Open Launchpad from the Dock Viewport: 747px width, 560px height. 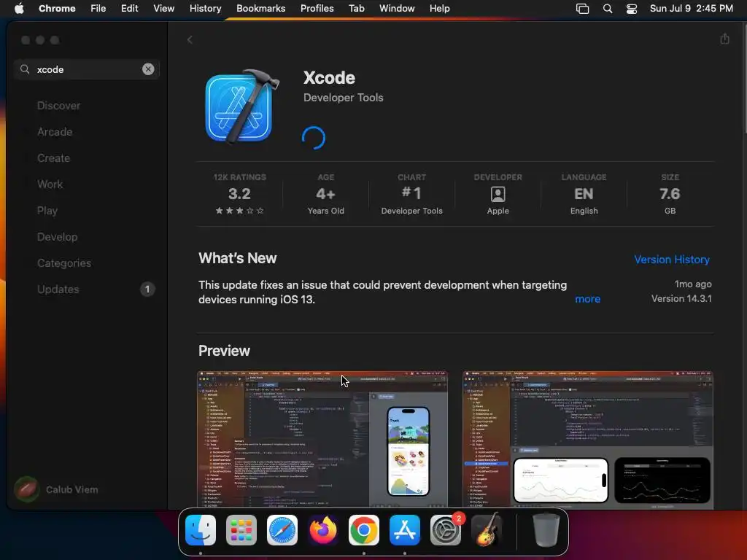(x=241, y=530)
